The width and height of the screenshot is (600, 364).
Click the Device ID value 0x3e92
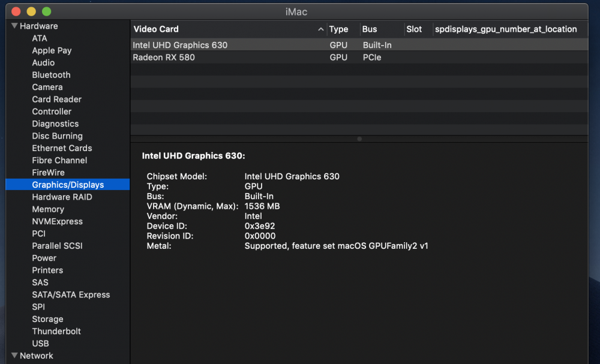coord(260,226)
